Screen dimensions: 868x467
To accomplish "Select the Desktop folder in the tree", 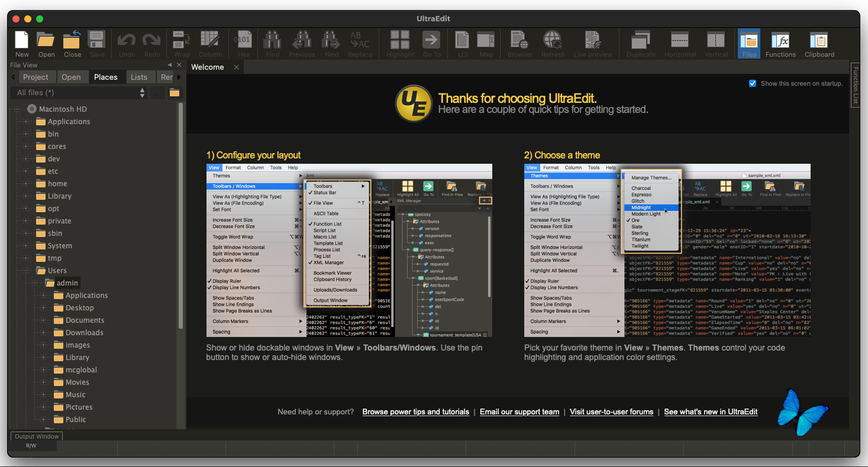I will pos(80,308).
